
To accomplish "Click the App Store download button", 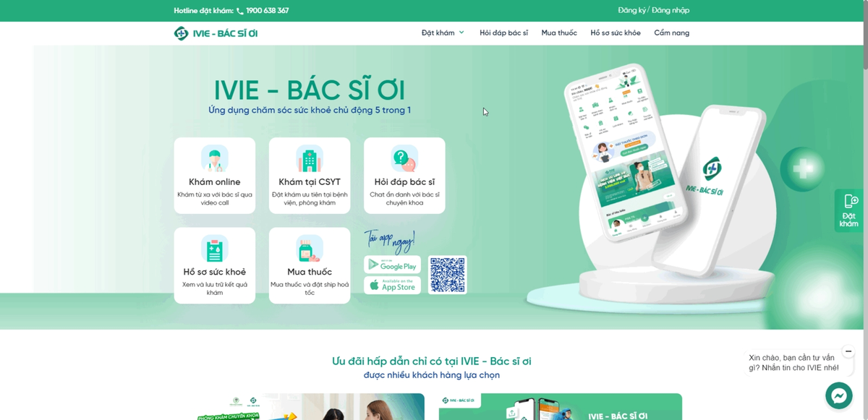I will [x=392, y=285].
